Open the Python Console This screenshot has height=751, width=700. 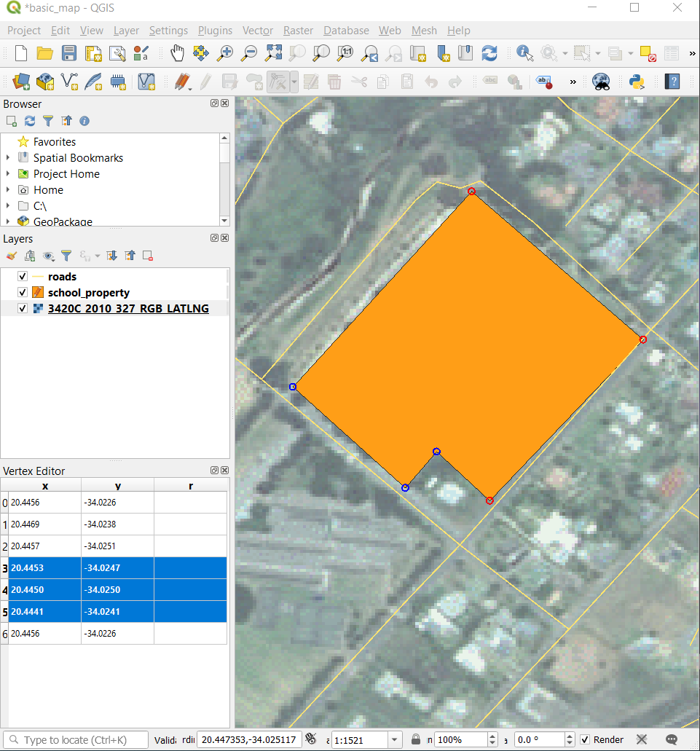tap(637, 82)
